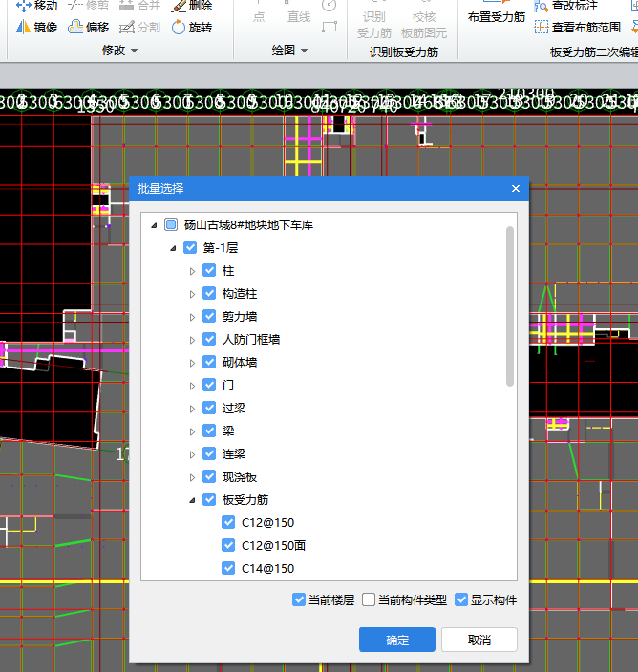The height and width of the screenshot is (672, 638).
Task: Uncheck the C12@150面 checkbox
Action: pos(228,545)
